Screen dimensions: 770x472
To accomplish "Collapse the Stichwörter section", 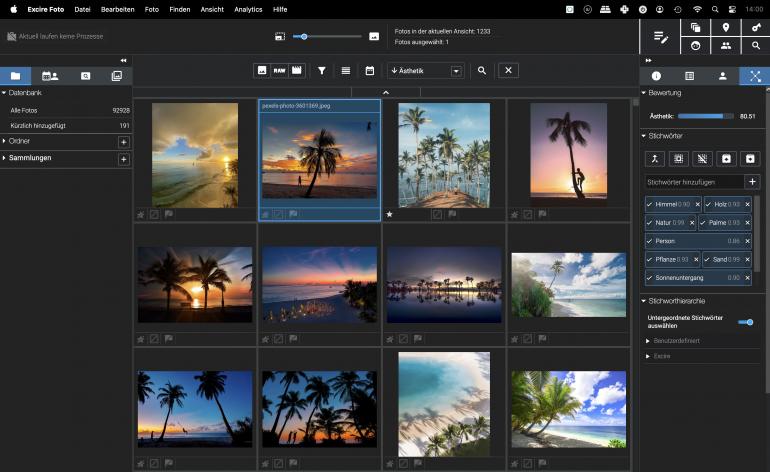I will click(644, 136).
